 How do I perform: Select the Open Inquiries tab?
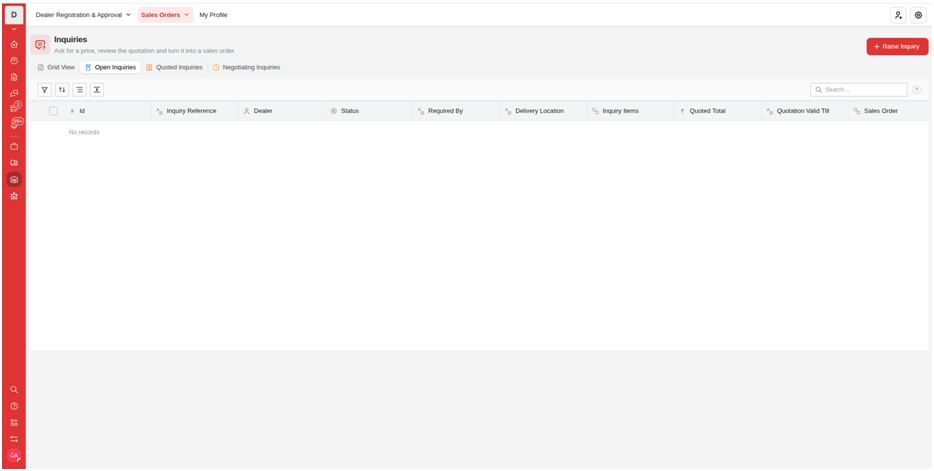click(110, 67)
